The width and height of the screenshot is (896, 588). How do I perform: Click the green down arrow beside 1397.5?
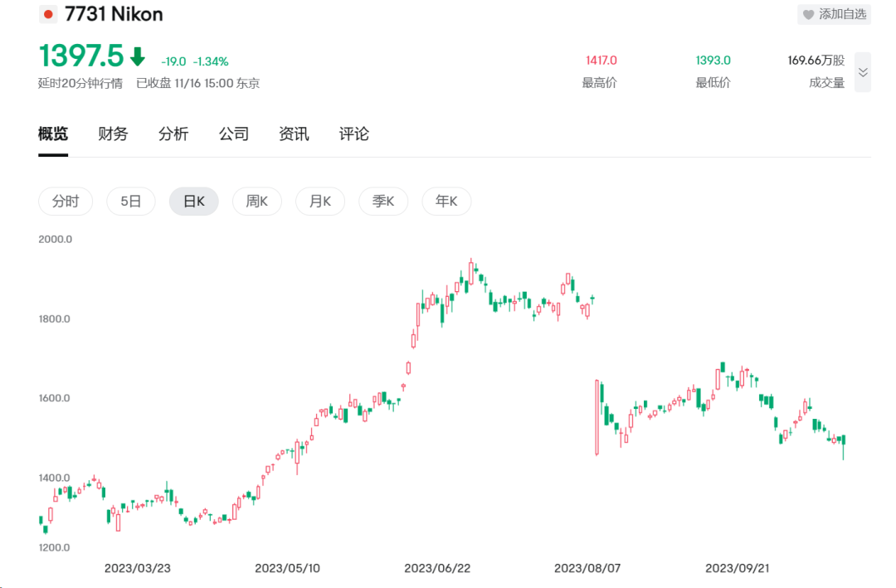pyautogui.click(x=137, y=56)
